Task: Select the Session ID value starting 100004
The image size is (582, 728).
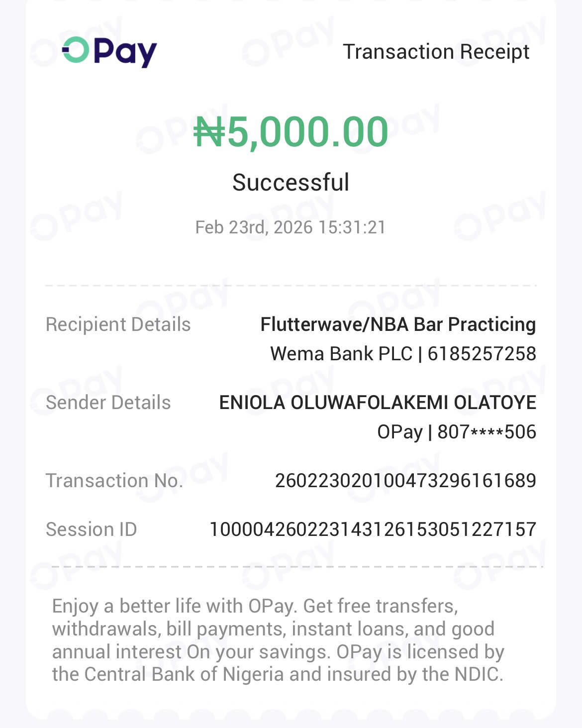Action: [373, 529]
